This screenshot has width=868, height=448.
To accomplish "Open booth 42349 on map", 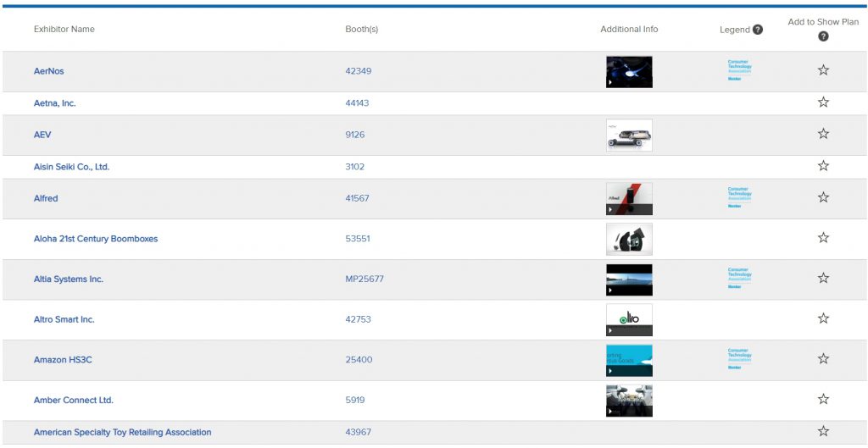I will (x=359, y=71).
